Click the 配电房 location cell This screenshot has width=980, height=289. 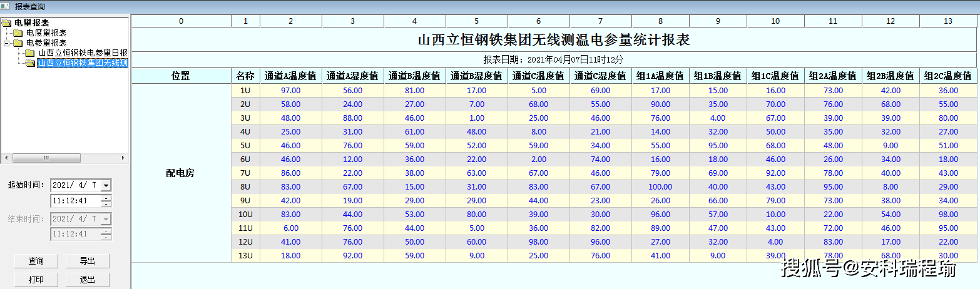[x=181, y=173]
